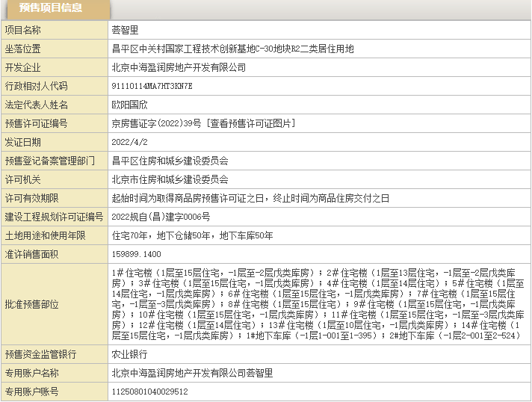The height and width of the screenshot is (402, 532).
Task: Select the issue date 2022/4/2
Action: [129, 142]
